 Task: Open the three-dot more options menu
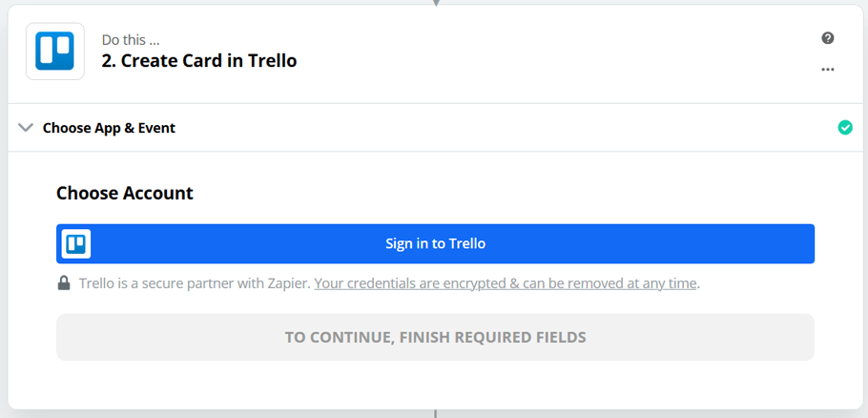click(828, 70)
